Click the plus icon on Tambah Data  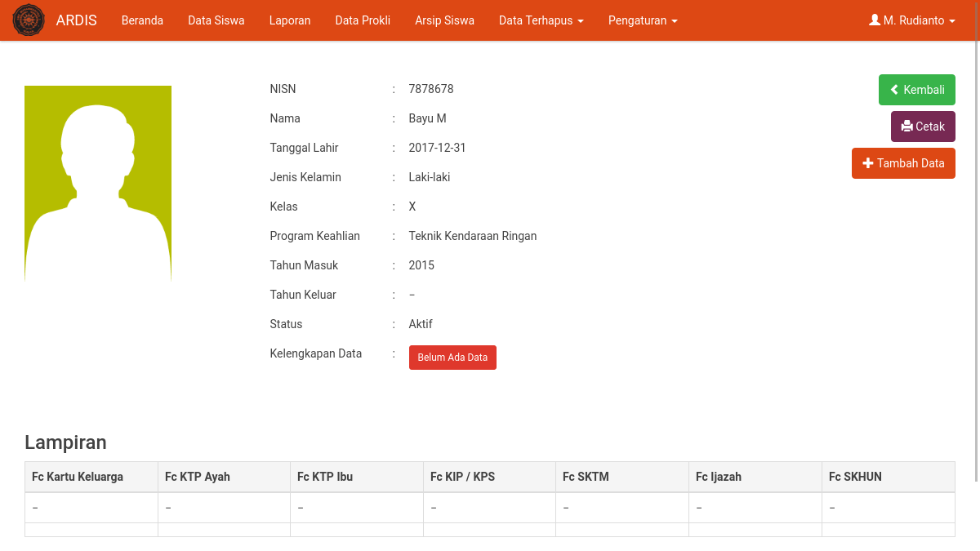point(867,163)
